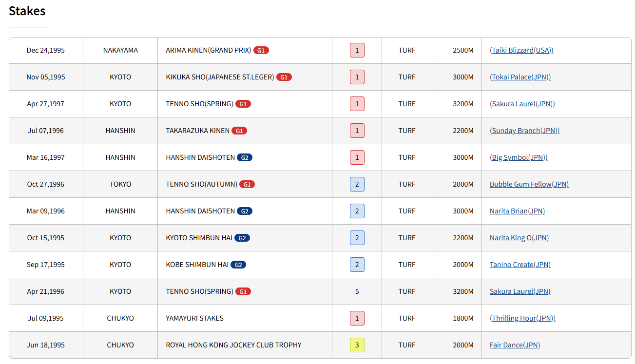Open the (Tokai Palace(JPN)) link
This screenshot has height=364, width=635.
coord(520,77)
